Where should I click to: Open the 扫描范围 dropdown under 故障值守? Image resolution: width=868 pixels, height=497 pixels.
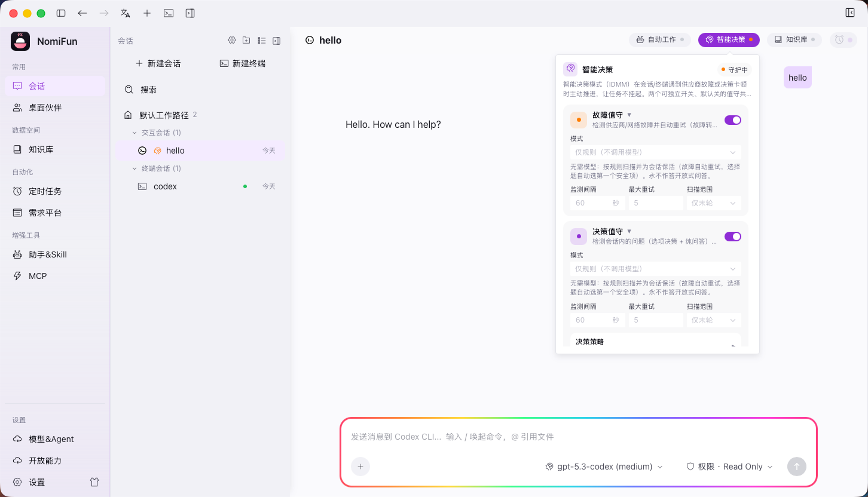click(714, 203)
